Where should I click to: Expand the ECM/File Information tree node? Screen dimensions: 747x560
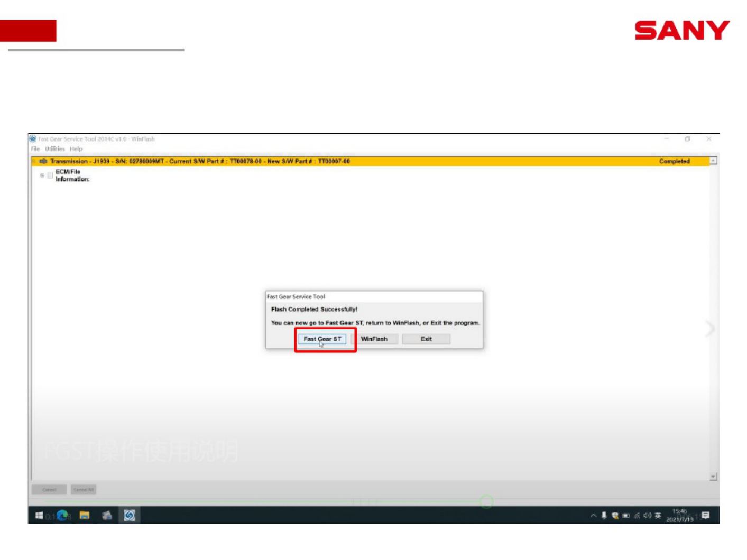(42, 175)
